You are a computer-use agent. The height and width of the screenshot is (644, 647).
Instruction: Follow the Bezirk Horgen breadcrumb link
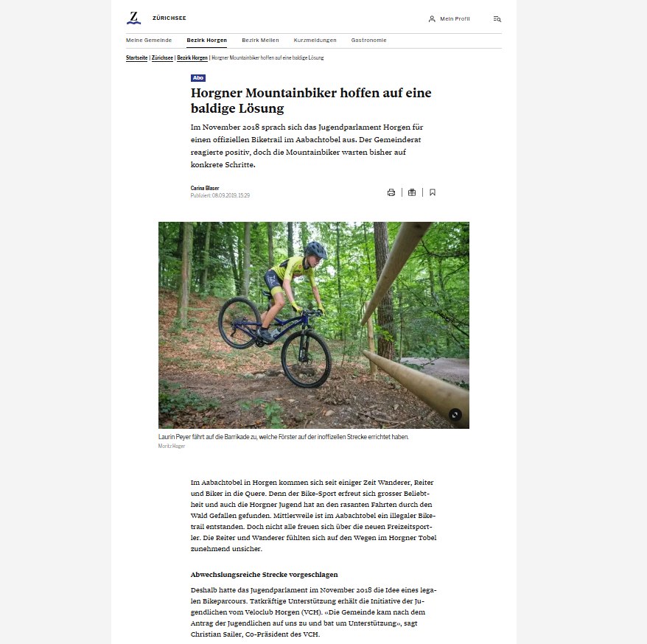coord(192,57)
